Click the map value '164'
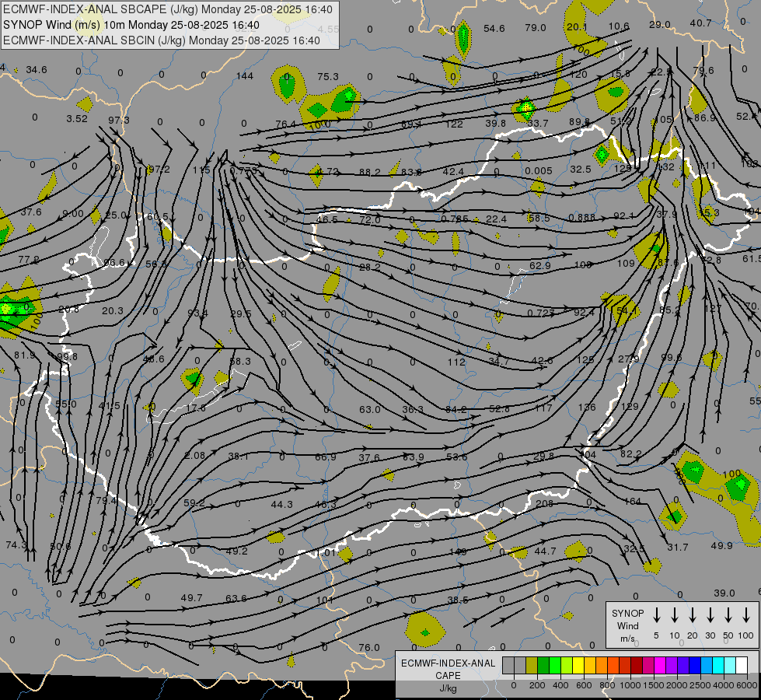The height and width of the screenshot is (700, 761). point(633,502)
